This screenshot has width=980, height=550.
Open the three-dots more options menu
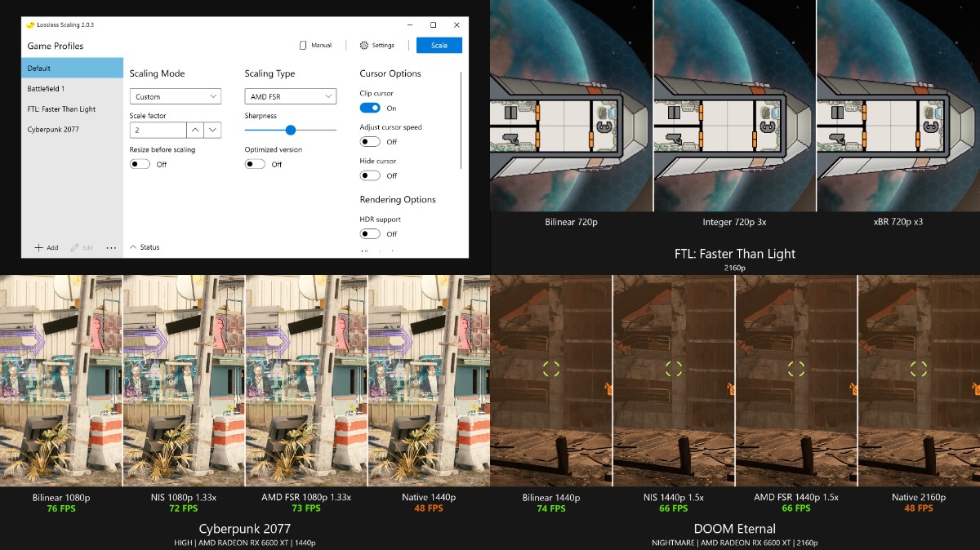[x=111, y=247]
